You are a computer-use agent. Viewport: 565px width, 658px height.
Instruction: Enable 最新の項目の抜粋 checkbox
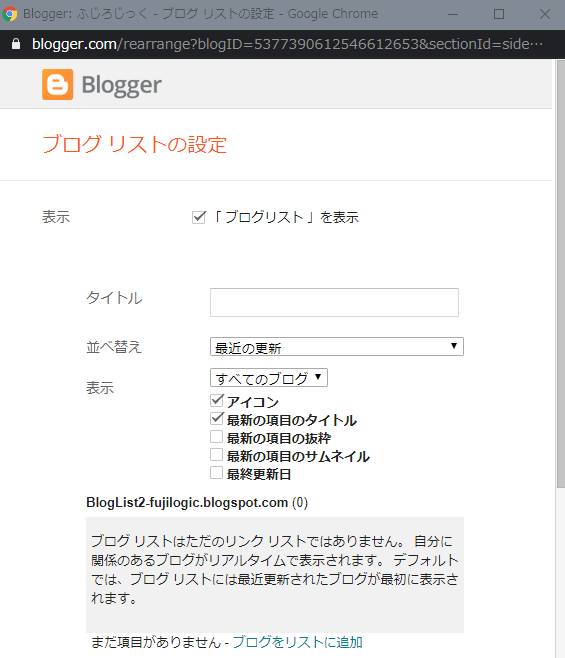coord(217,437)
